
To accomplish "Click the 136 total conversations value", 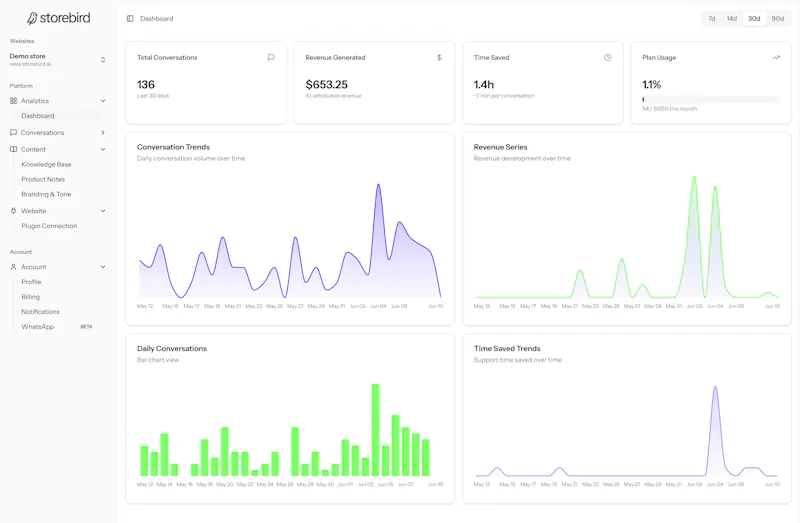I will click(x=146, y=85).
